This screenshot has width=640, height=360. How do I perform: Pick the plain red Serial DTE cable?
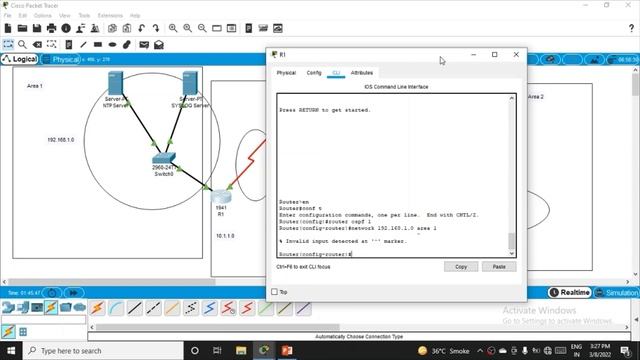(x=247, y=308)
